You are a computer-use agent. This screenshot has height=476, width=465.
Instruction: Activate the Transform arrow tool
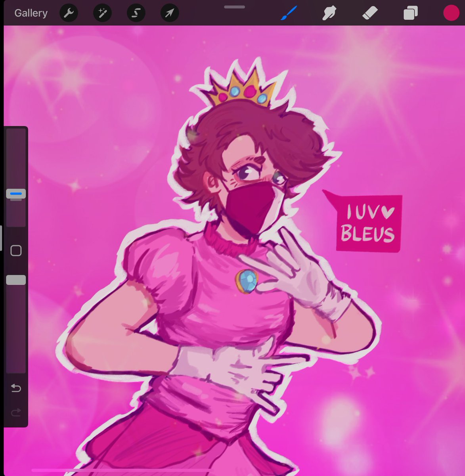pos(170,13)
